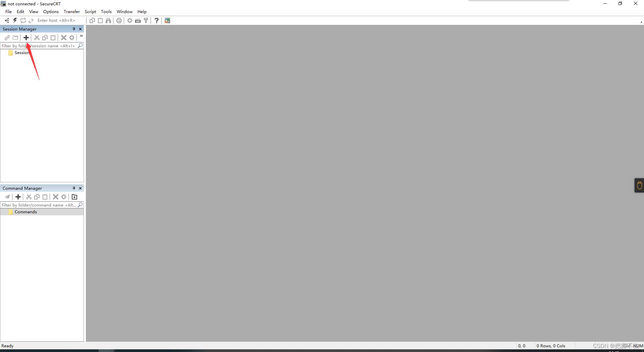Open the Options menu
The width and height of the screenshot is (644, 352).
[x=51, y=11]
